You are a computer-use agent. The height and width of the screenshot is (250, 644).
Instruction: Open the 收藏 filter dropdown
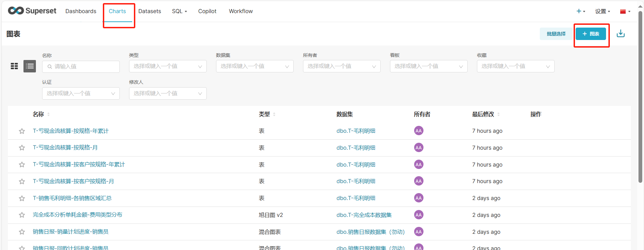[x=516, y=66]
